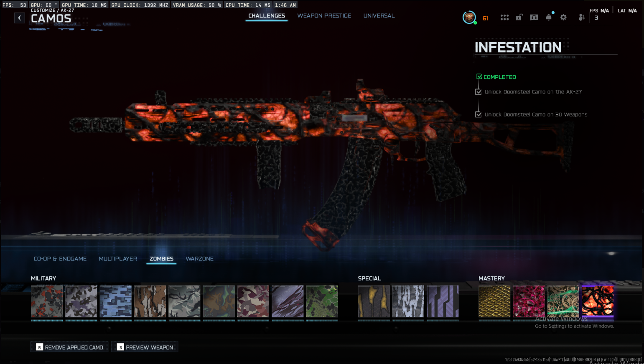Select the purple diagonal slash Military camo
The width and height of the screenshot is (644, 364).
click(288, 301)
